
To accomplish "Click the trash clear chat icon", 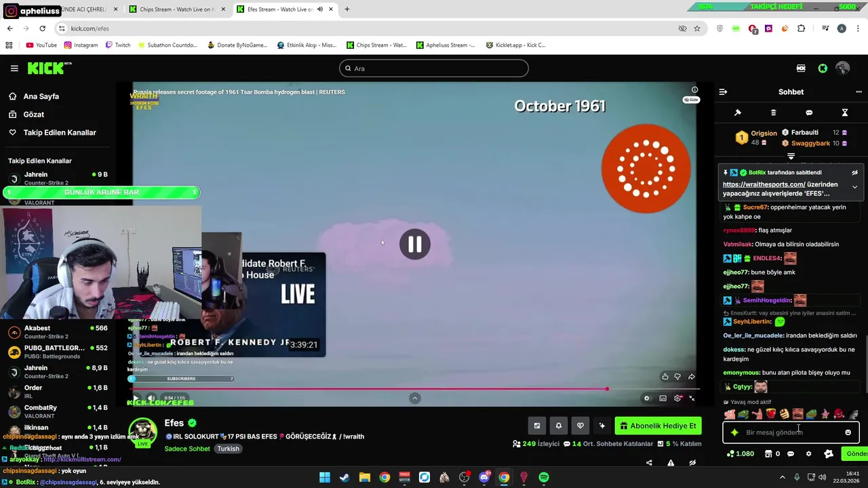I will click(773, 113).
